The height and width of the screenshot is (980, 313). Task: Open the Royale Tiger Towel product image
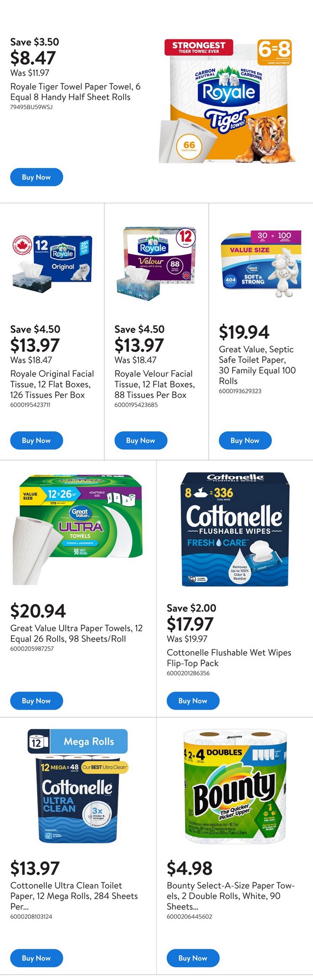(x=228, y=101)
